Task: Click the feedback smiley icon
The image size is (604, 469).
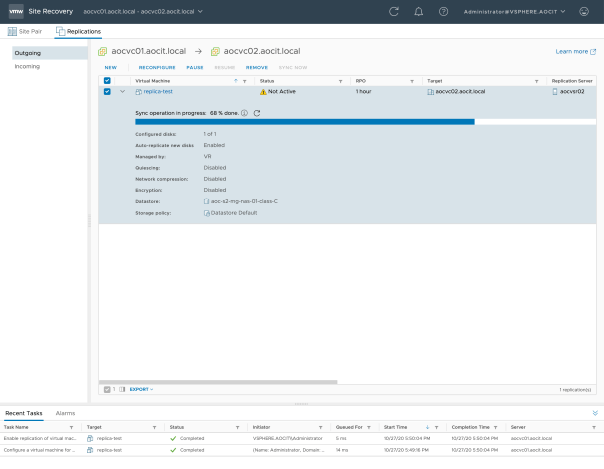Action: [x=584, y=12]
